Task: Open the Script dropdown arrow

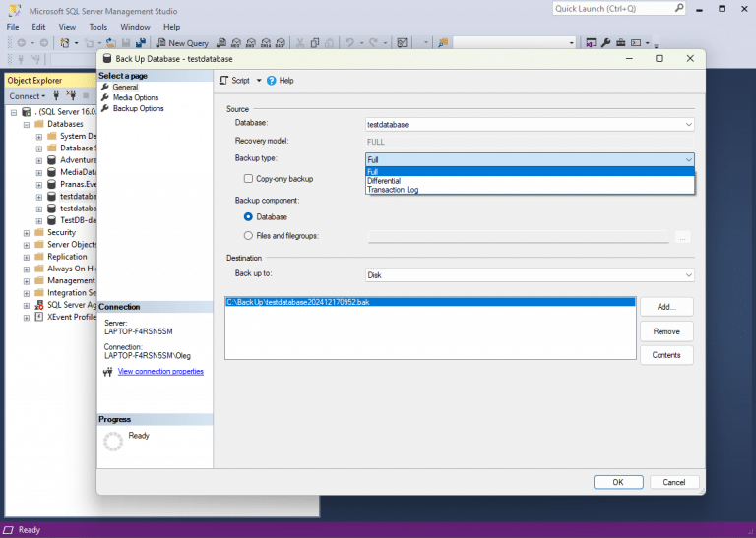Action: click(259, 81)
